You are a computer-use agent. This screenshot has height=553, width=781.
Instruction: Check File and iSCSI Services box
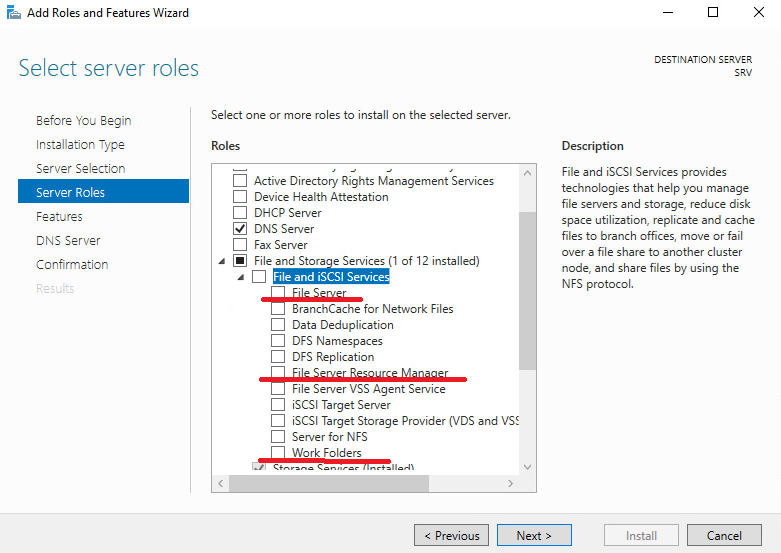click(x=259, y=276)
